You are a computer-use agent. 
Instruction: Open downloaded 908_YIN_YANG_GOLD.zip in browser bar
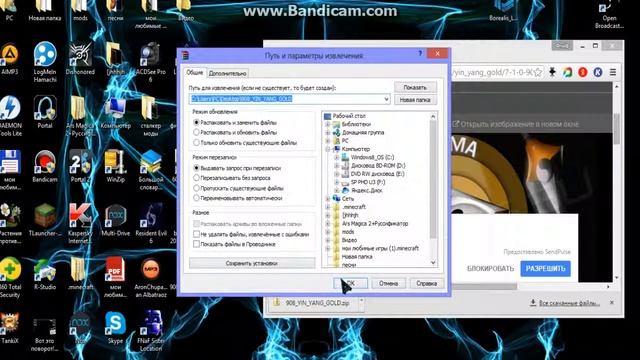click(x=317, y=303)
